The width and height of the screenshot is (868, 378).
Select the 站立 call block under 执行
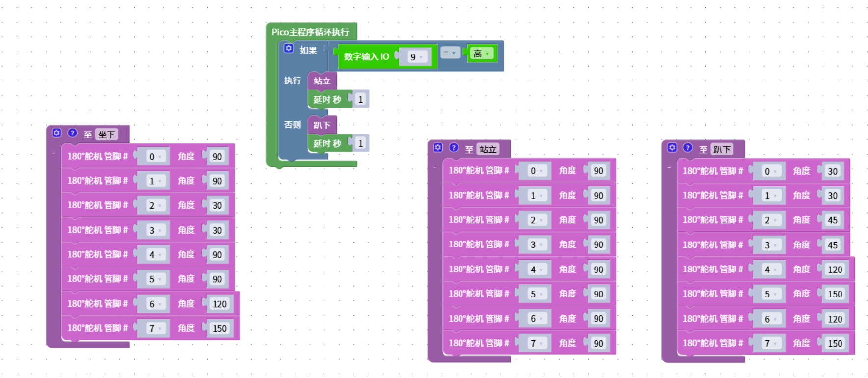(x=322, y=81)
